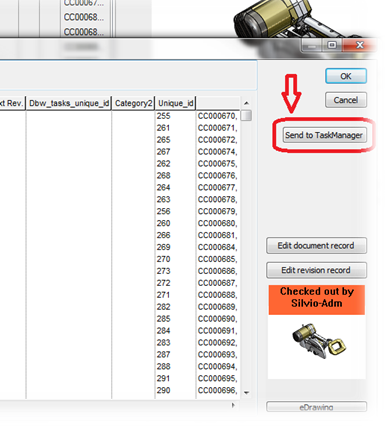Click cell CC000681

point(218,235)
